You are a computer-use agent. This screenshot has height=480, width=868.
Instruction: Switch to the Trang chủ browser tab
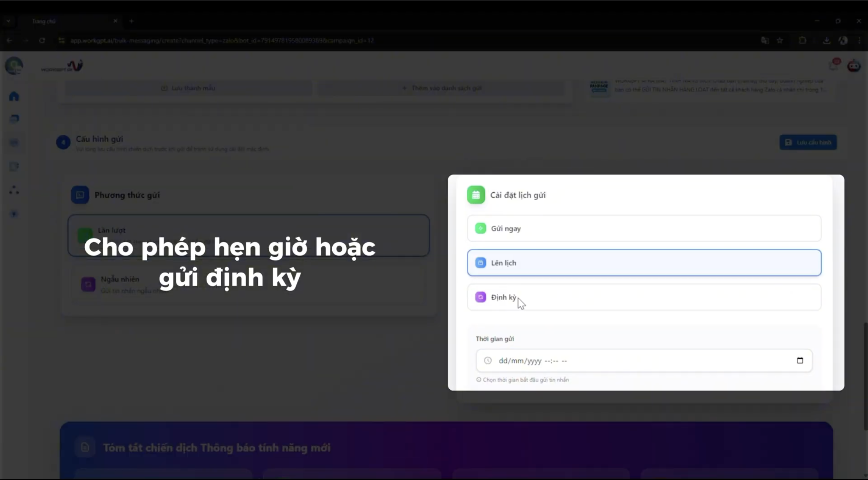pyautogui.click(x=70, y=21)
